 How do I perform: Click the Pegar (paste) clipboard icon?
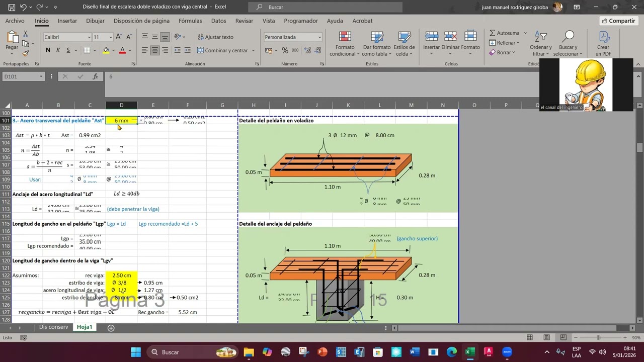pyautogui.click(x=12, y=37)
